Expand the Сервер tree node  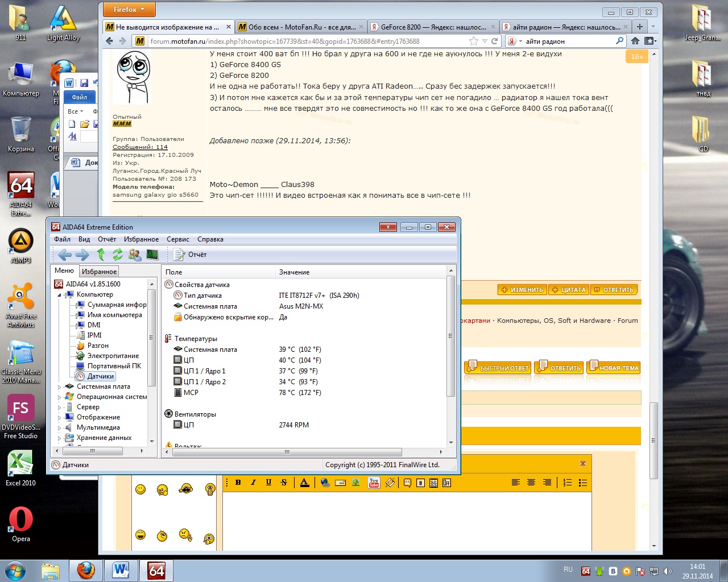coord(59,408)
